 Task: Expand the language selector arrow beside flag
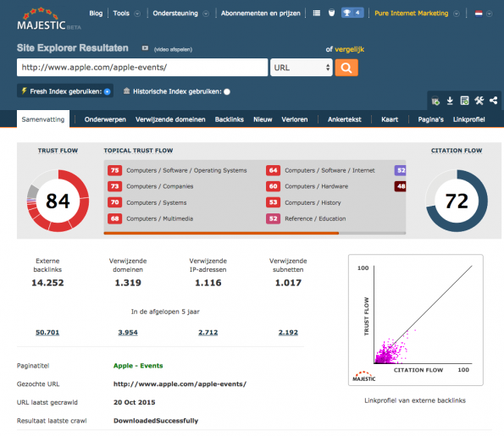pos(490,14)
